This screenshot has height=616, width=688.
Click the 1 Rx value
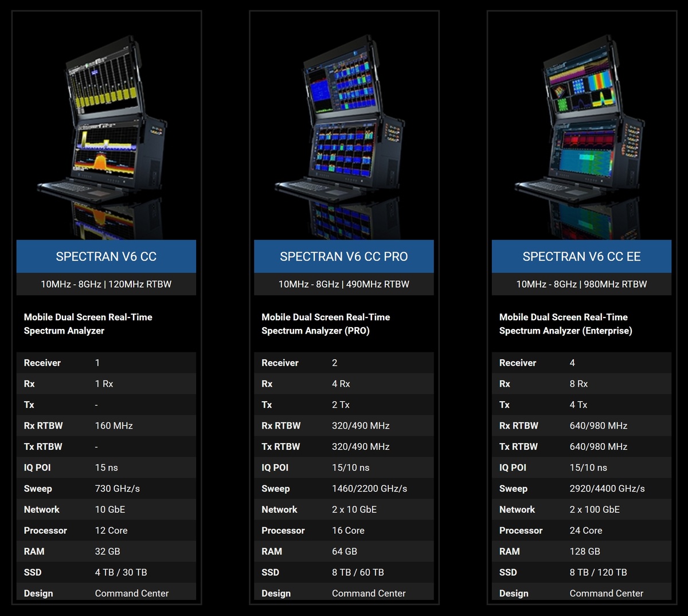click(104, 384)
